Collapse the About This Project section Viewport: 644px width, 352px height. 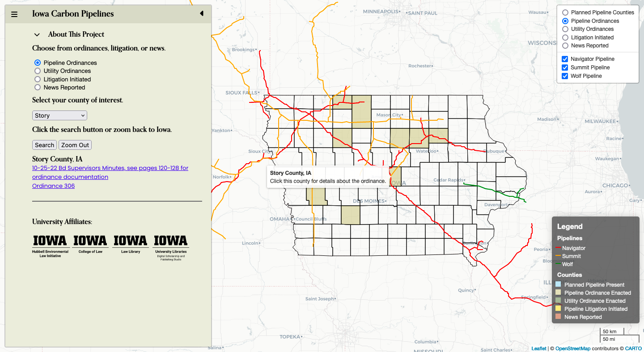point(37,34)
